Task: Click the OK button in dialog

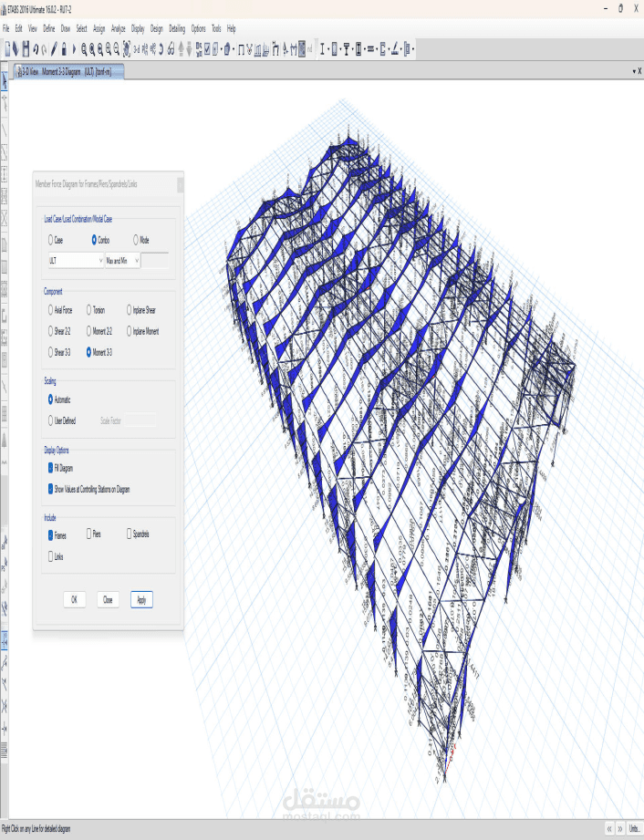Action: pos(75,600)
